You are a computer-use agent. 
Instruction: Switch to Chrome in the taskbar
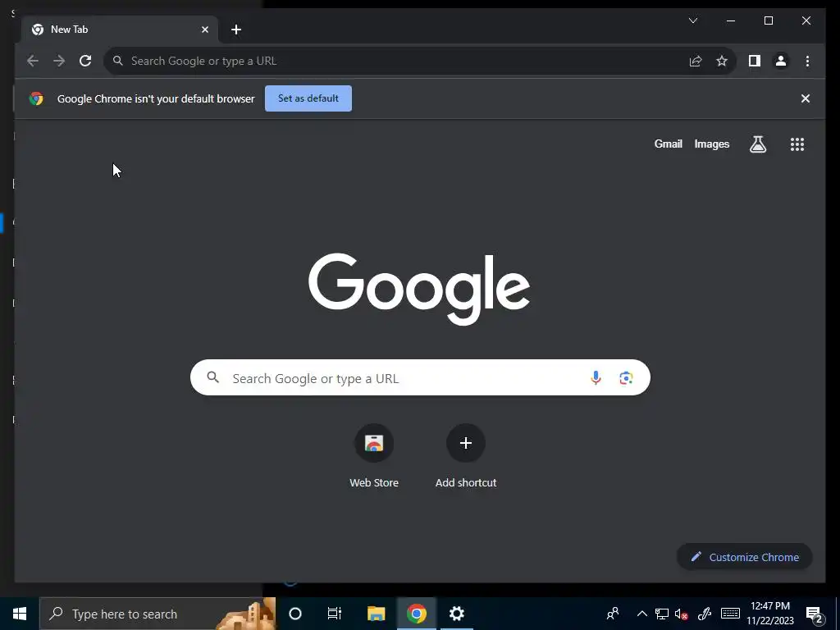pos(416,614)
